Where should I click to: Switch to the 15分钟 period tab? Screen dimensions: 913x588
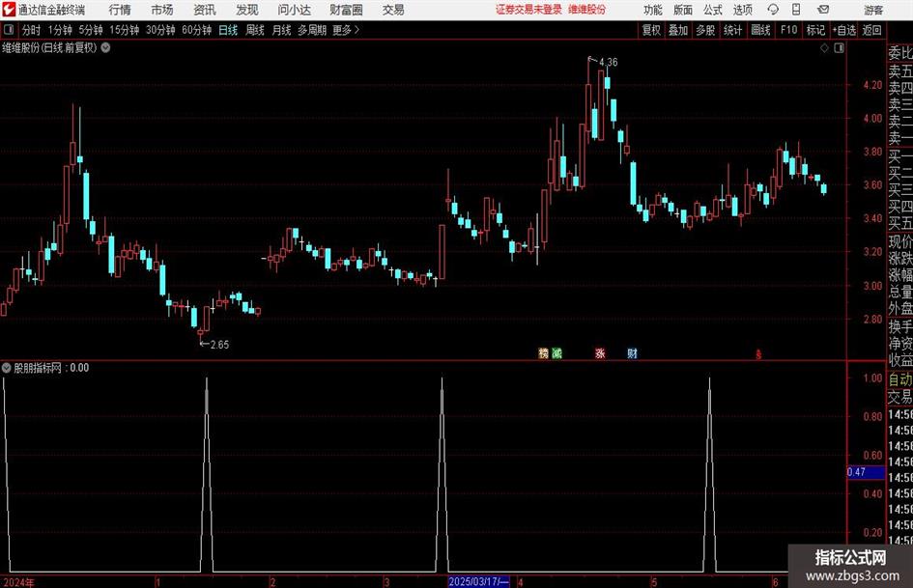[x=125, y=30]
